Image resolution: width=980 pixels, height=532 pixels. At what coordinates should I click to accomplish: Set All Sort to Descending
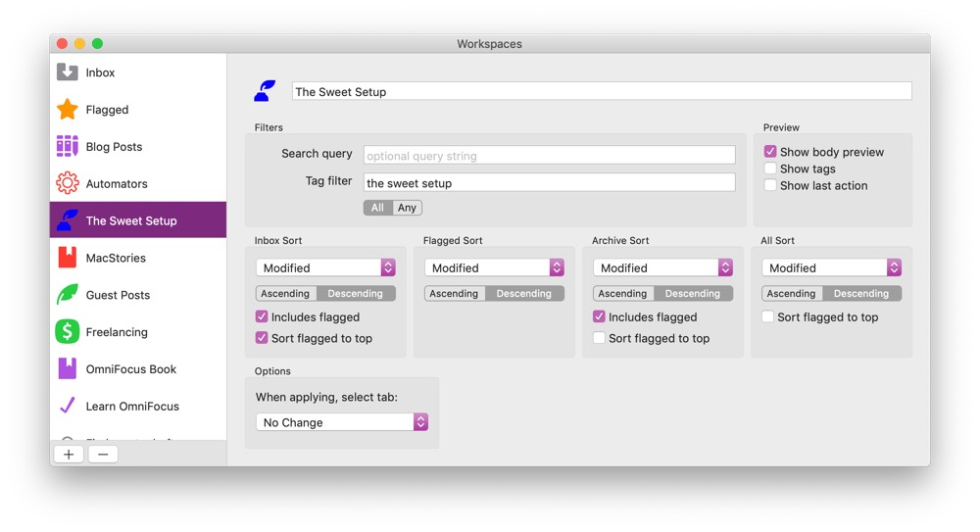click(861, 293)
